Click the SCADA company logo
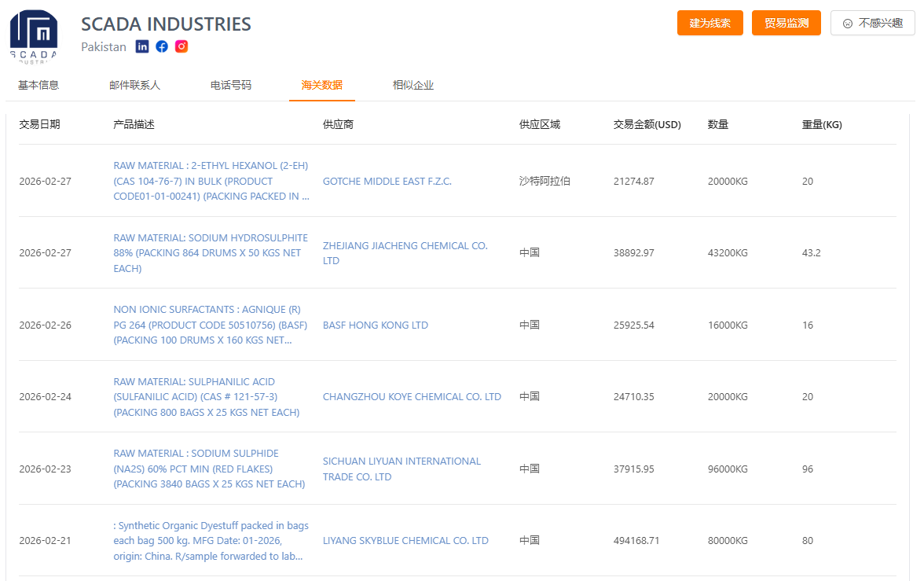The width and height of the screenshot is (924, 581). pyautogui.click(x=34, y=37)
